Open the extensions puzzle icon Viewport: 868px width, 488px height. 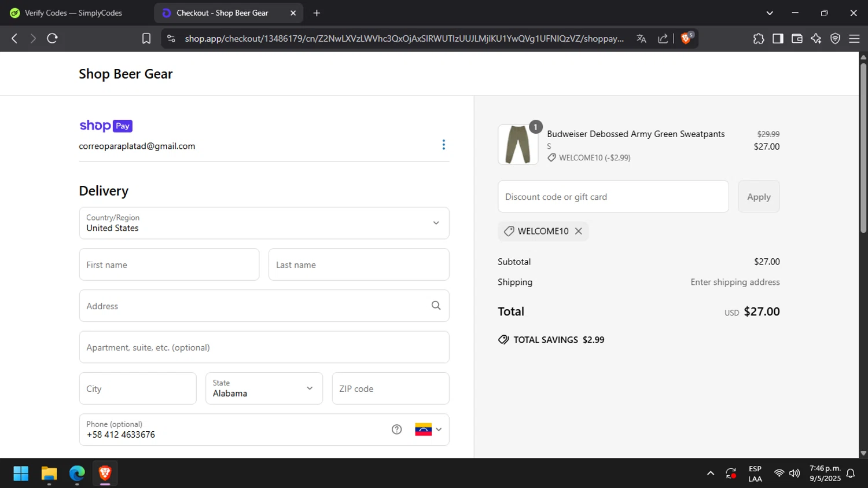pyautogui.click(x=759, y=38)
